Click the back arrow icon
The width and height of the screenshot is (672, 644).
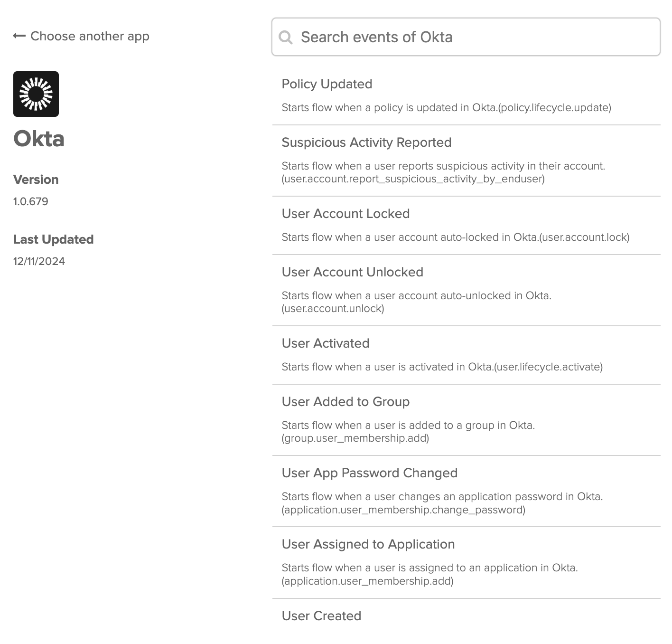(x=19, y=36)
